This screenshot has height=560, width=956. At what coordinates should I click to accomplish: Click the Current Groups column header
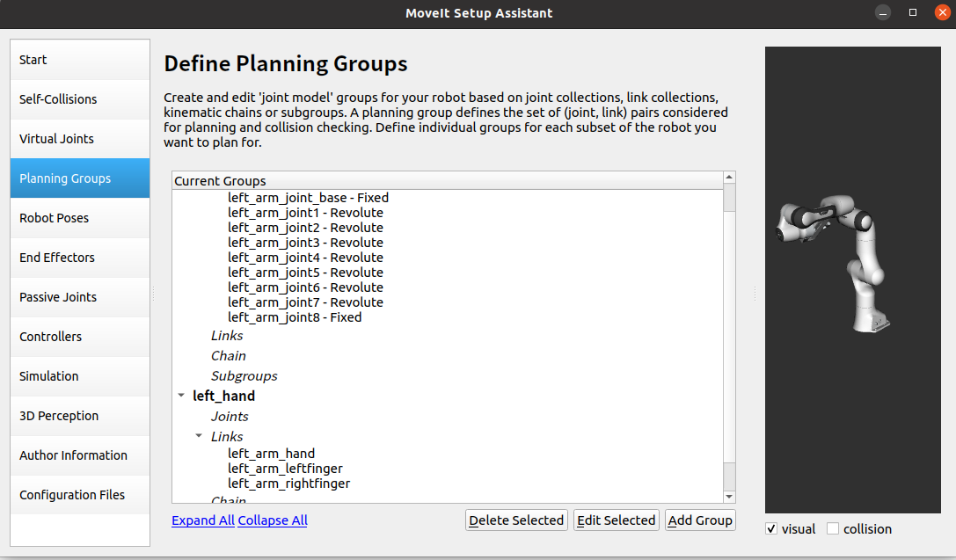(x=448, y=181)
